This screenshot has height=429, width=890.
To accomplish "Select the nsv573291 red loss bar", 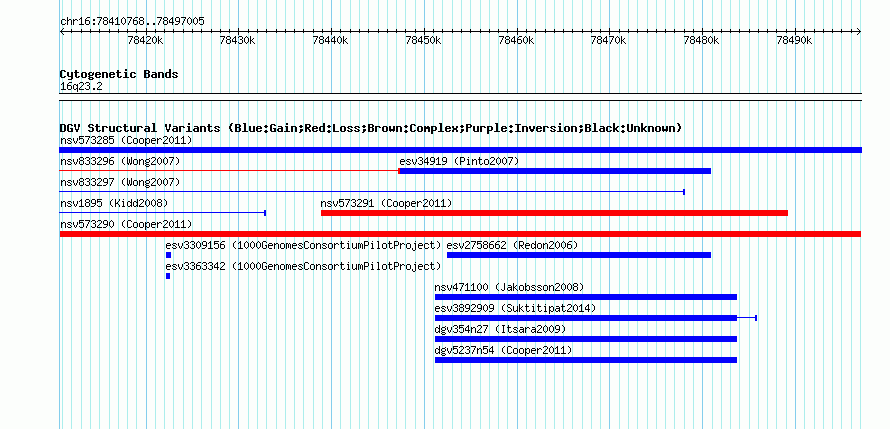I will click(554, 213).
